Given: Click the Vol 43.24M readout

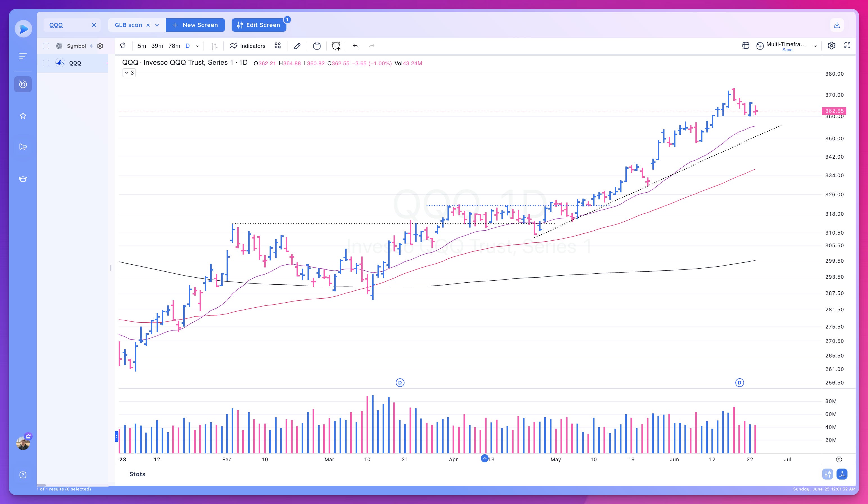Looking at the screenshot, I should (x=408, y=64).
